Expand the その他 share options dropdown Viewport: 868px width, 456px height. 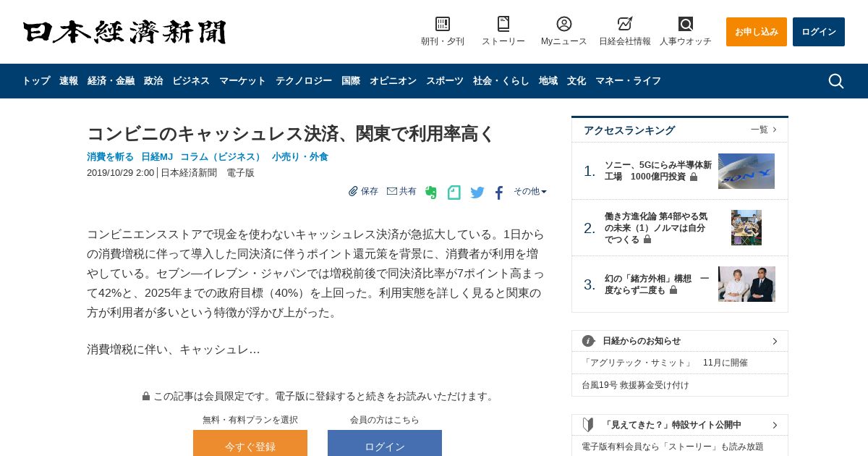[530, 191]
